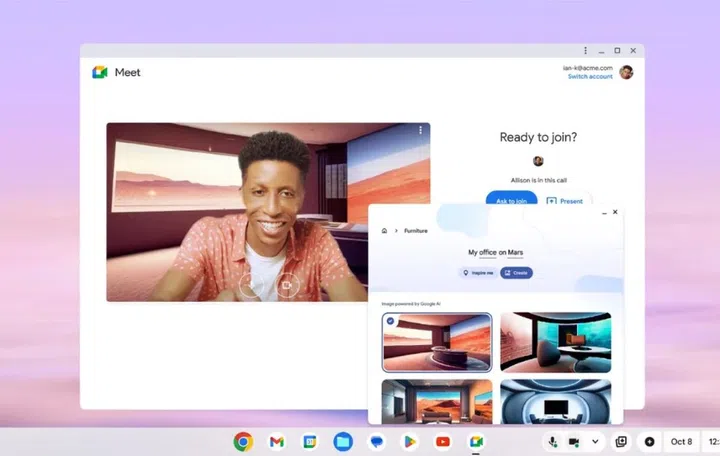Expand the shelf video call controls chevron
Screen dimensions: 720x456
(595, 441)
